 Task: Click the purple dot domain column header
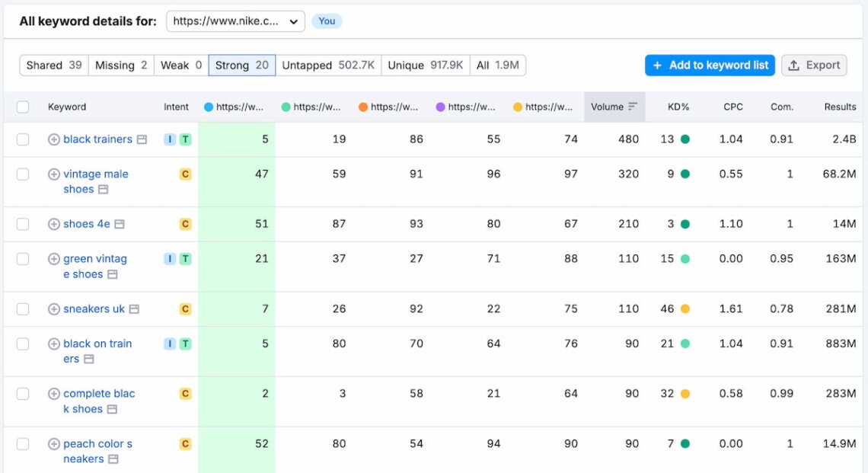pos(465,107)
